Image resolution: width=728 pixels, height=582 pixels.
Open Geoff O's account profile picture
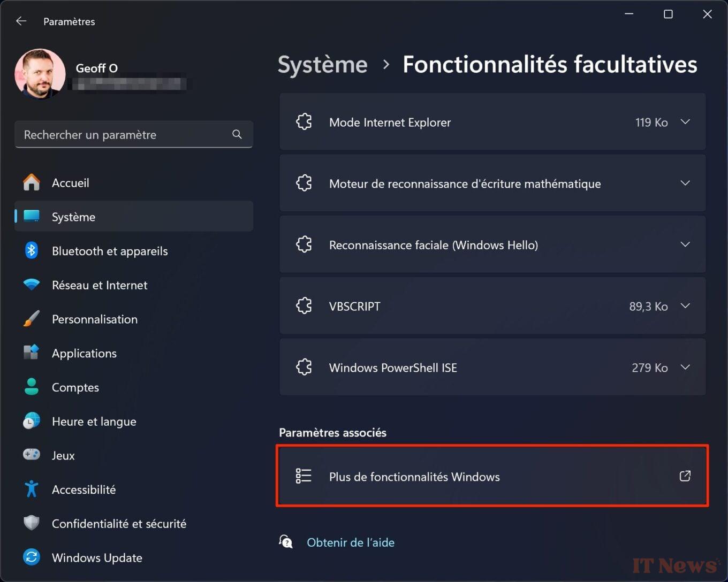[40, 73]
